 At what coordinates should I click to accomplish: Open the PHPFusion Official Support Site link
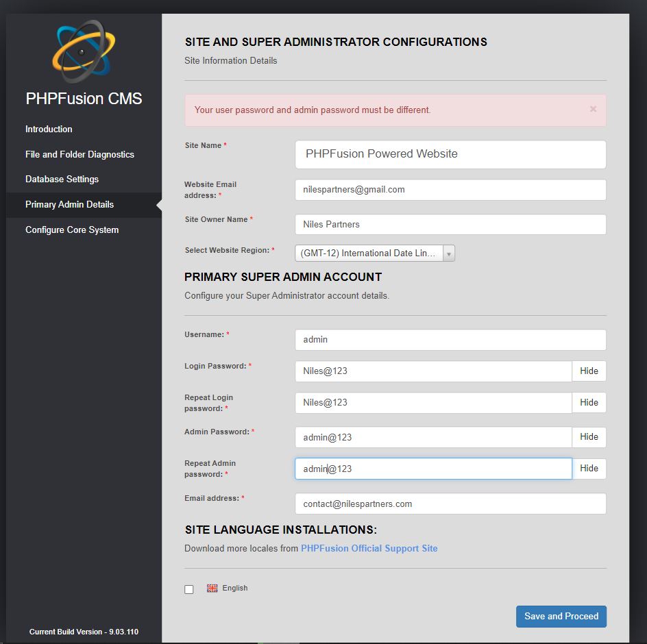tap(369, 548)
